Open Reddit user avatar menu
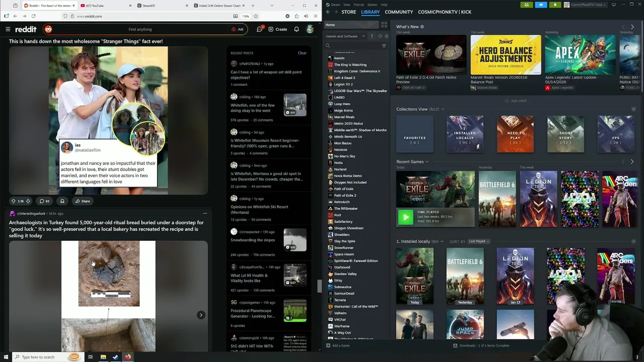The width and height of the screenshot is (644, 362). pyautogui.click(x=310, y=29)
